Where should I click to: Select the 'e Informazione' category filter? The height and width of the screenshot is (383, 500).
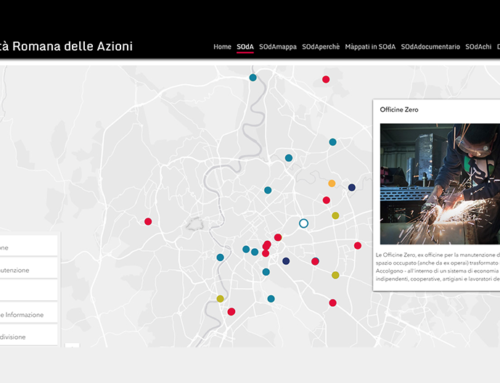tap(29, 314)
